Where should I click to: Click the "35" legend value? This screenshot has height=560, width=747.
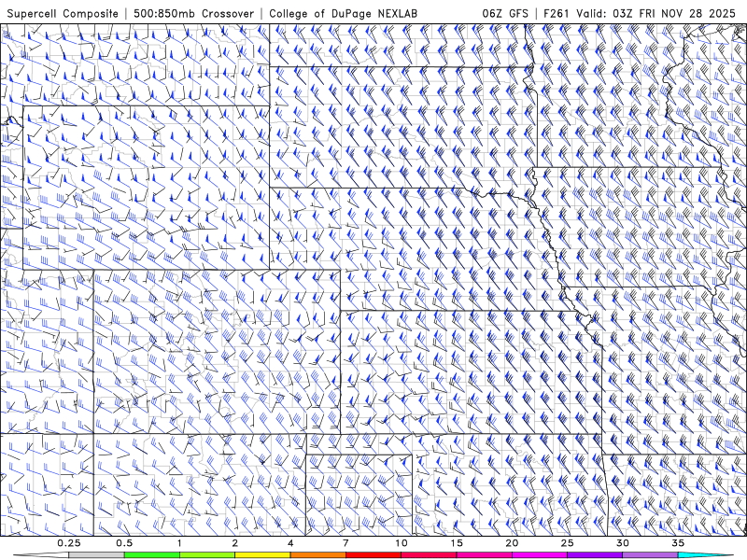[x=678, y=543]
